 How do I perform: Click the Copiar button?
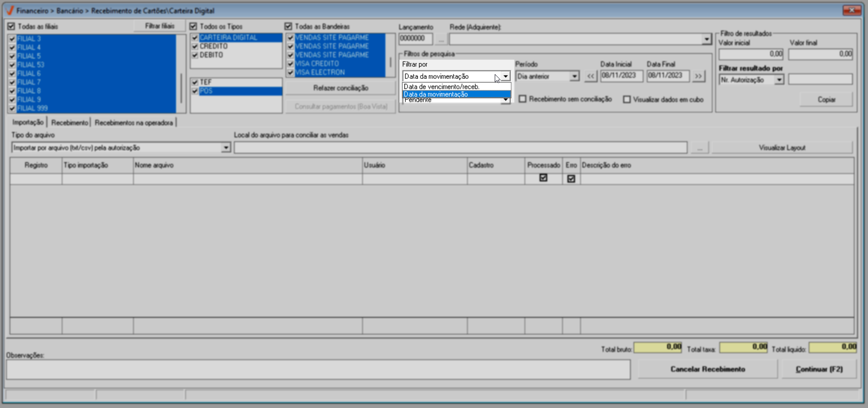[826, 99]
